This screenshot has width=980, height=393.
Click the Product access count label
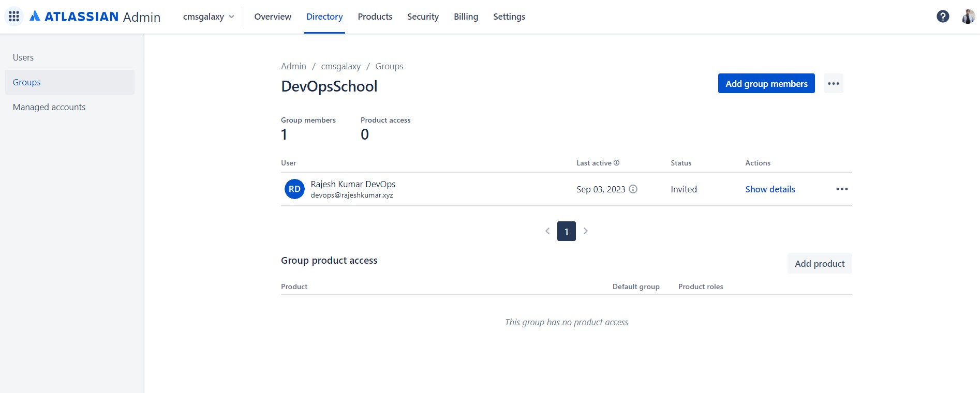coord(385,120)
